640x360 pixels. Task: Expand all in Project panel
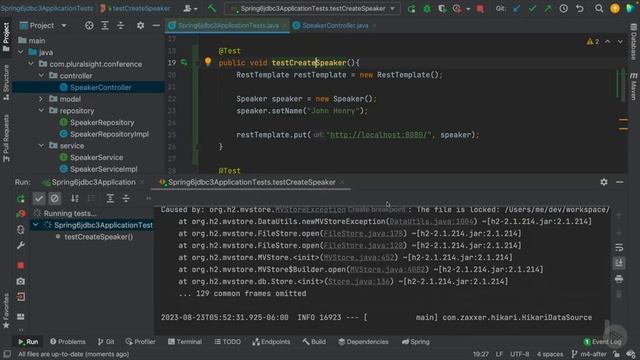pos(105,26)
